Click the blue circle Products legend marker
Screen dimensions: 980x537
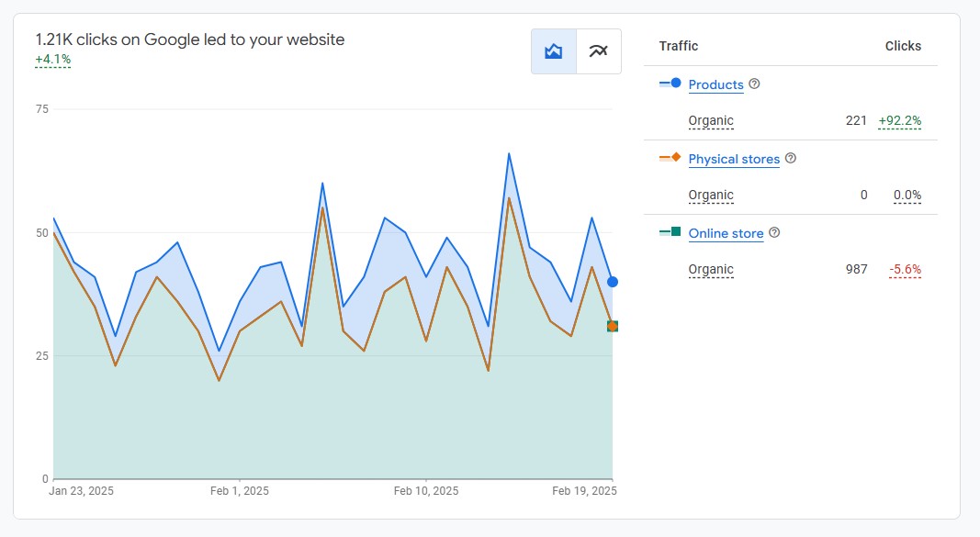(x=675, y=84)
